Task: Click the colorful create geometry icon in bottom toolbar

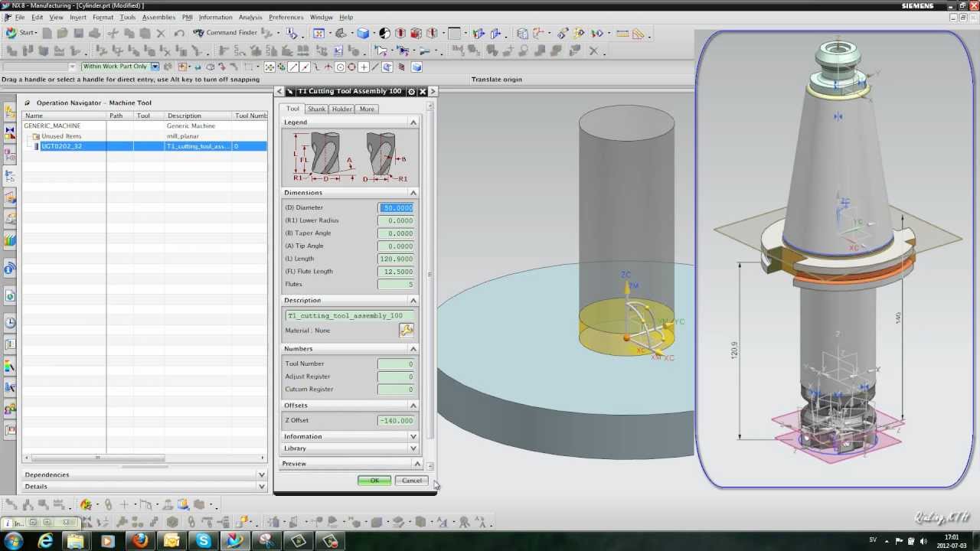Action: click(x=86, y=504)
